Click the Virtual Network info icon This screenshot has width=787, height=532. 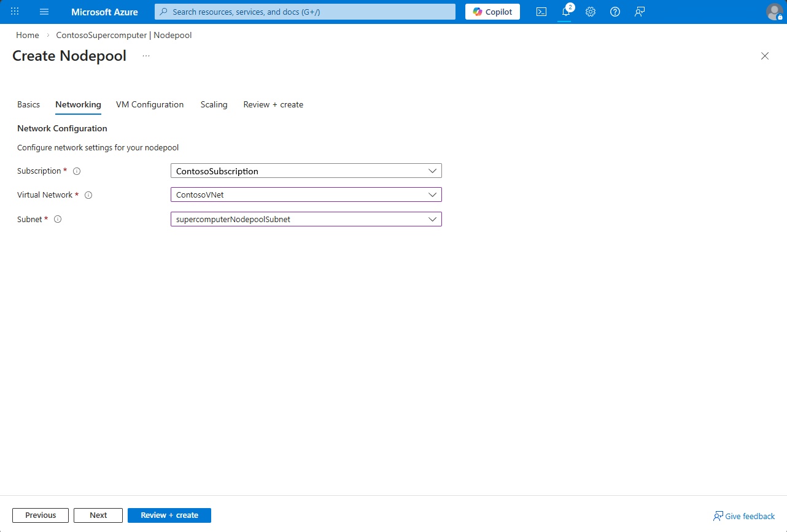point(88,195)
